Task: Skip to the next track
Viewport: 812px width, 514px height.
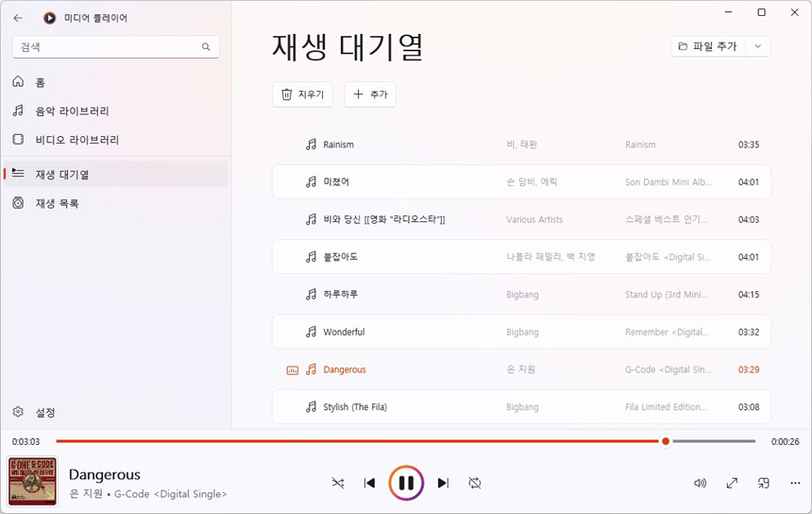Action: pos(443,483)
